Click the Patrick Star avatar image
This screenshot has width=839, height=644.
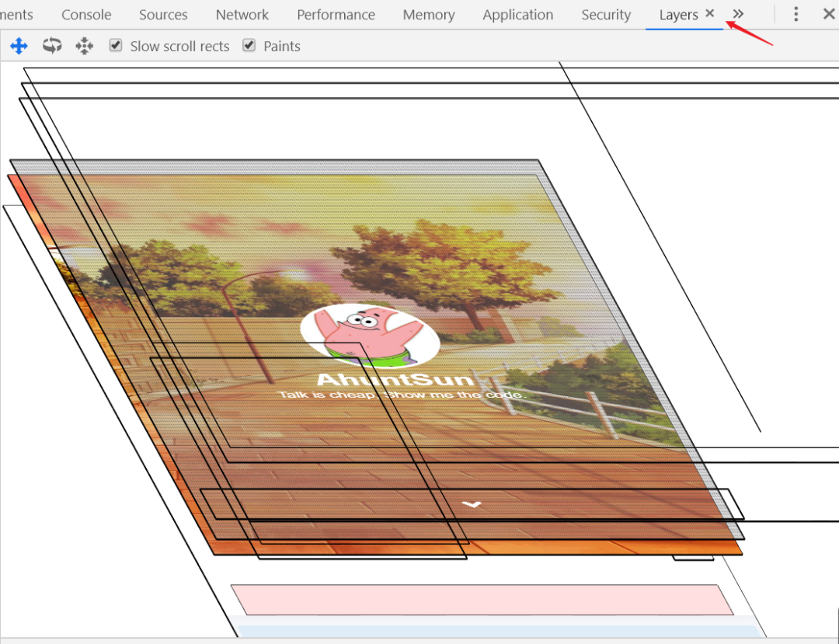pos(370,335)
